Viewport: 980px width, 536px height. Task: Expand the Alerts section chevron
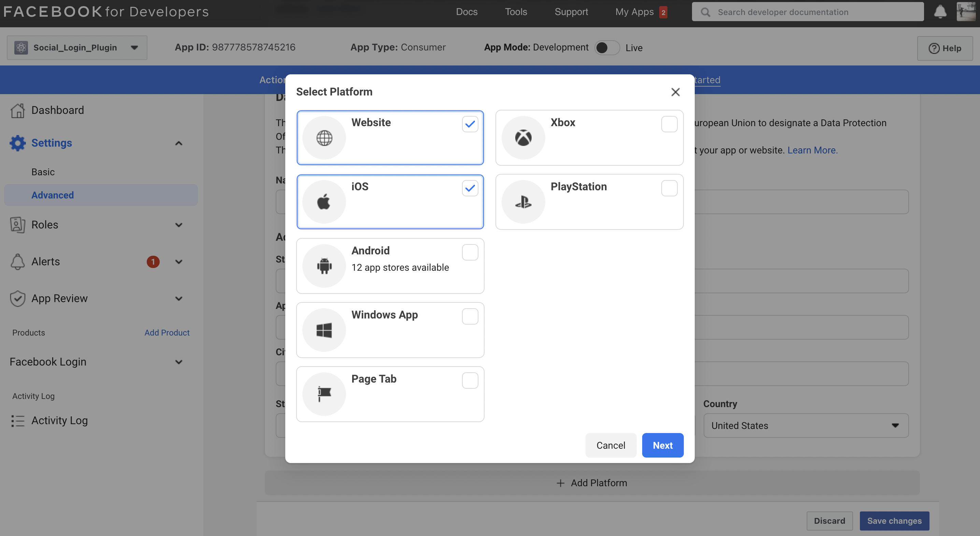pos(178,262)
